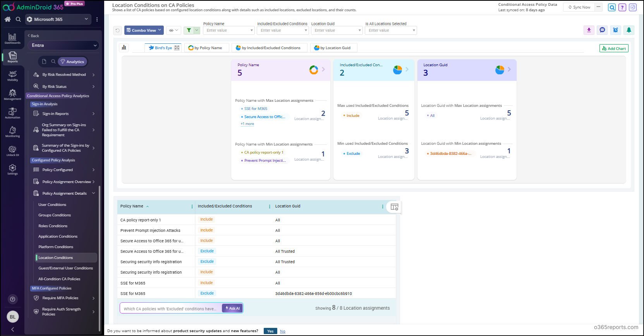Open the Automation section
This screenshot has width=644, height=336.
[x=12, y=113]
